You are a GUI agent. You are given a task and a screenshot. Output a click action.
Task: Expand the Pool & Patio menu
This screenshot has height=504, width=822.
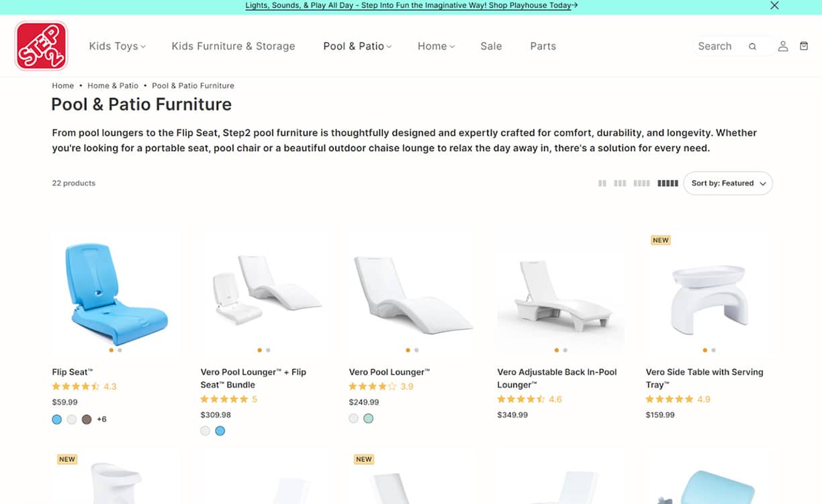click(x=357, y=46)
